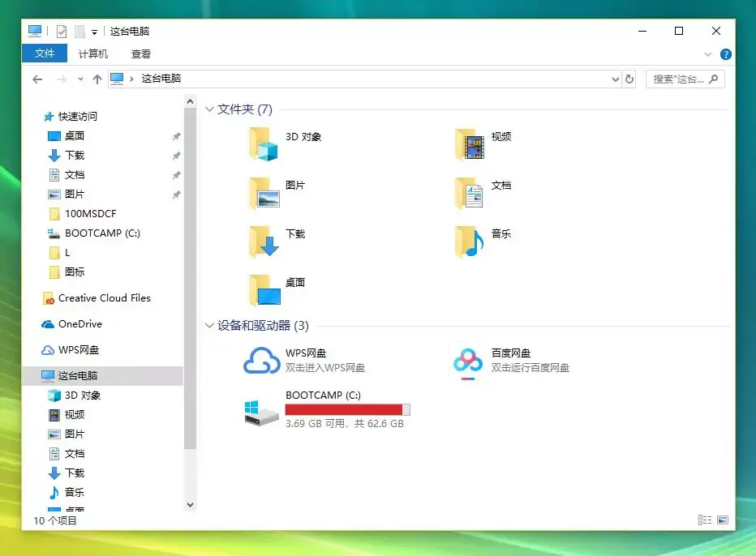Go up one level with up arrow
This screenshot has height=556, width=756.
pos(97,79)
